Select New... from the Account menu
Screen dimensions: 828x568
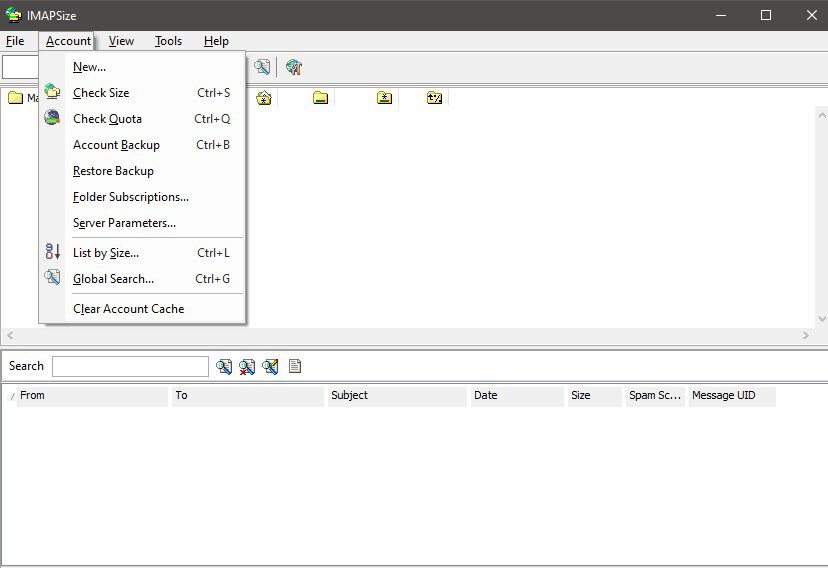coord(89,67)
